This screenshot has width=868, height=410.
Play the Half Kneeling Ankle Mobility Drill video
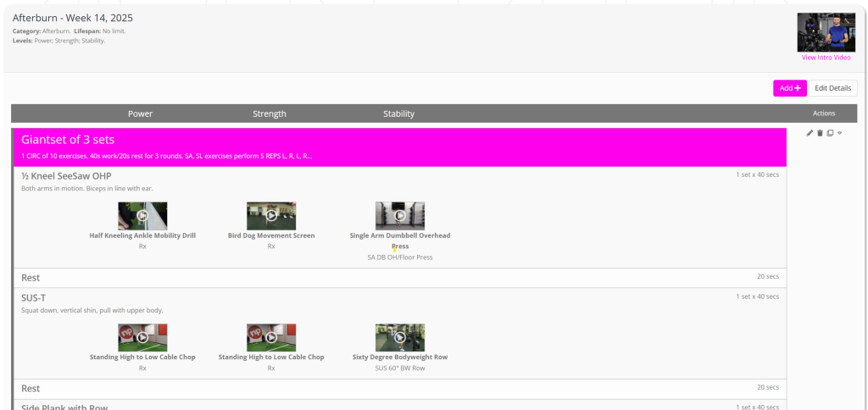(142, 216)
